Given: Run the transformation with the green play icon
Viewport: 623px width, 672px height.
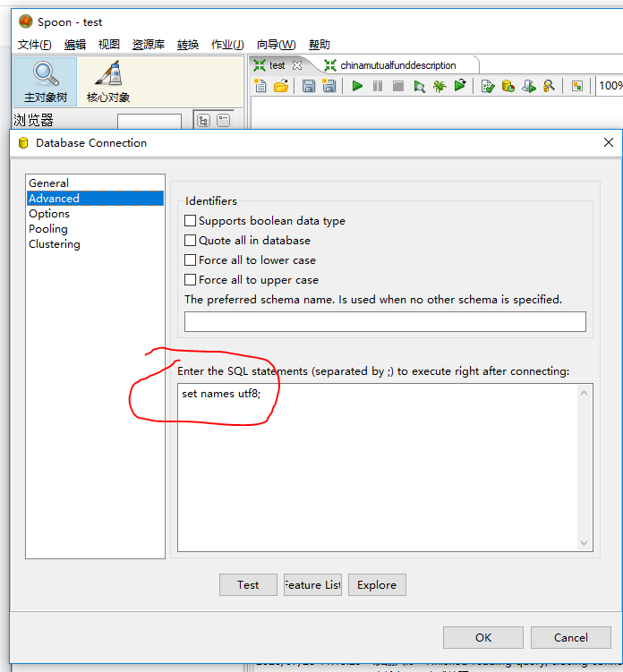Looking at the screenshot, I should (x=357, y=86).
